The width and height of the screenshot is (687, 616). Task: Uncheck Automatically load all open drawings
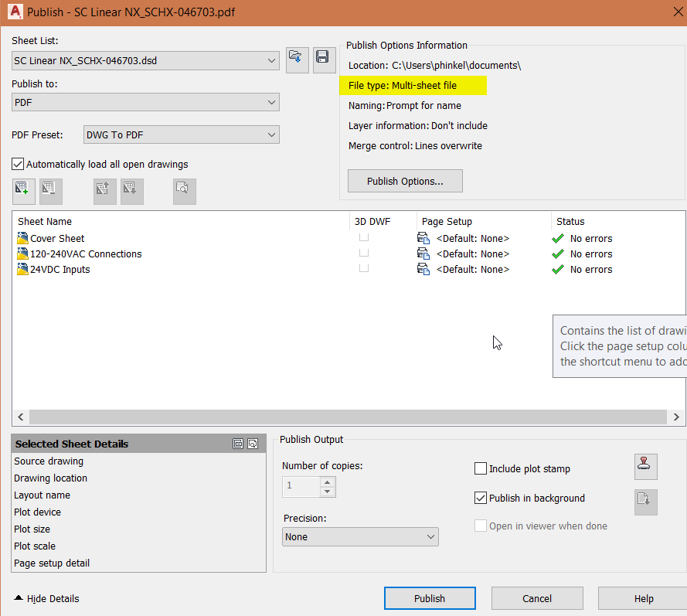(x=17, y=164)
